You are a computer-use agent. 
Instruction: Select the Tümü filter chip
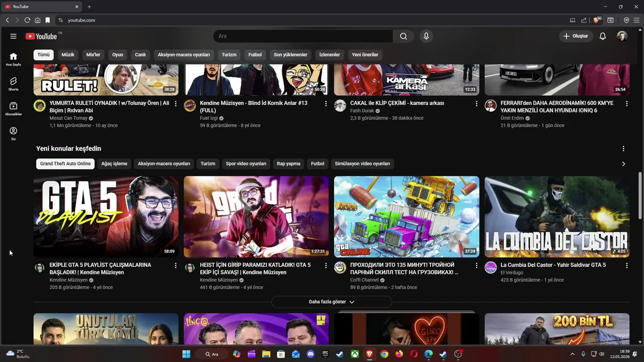44,55
